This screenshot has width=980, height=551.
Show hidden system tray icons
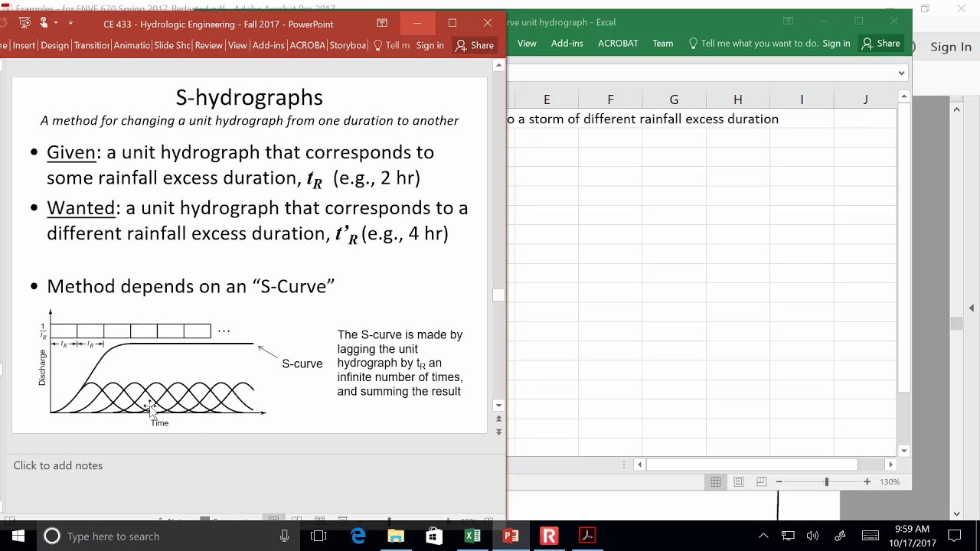point(763,536)
